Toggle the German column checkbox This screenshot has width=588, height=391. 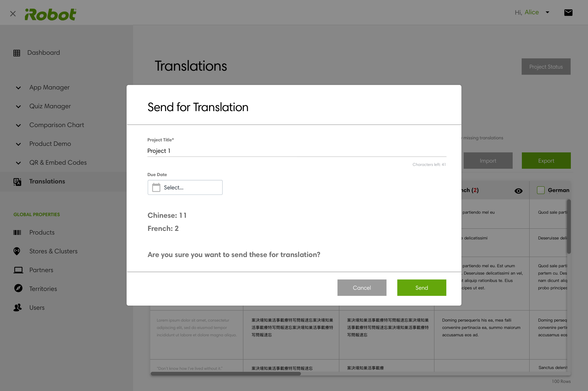541,190
